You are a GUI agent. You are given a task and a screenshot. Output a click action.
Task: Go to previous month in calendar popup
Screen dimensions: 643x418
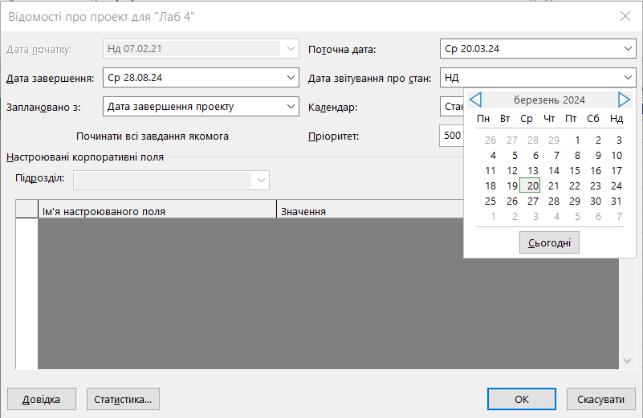tap(476, 100)
